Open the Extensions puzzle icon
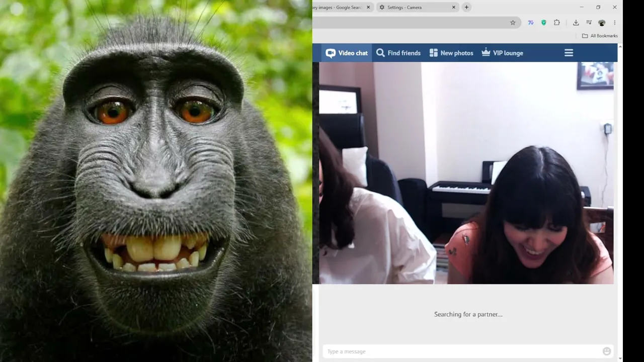Image resolution: width=644 pixels, height=362 pixels. coord(557,23)
